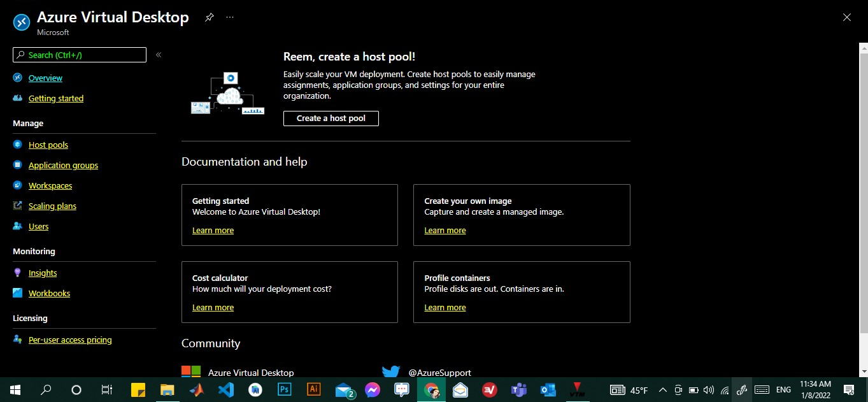Open the notification center icon
Screen dimensions: 868x402
(x=848, y=390)
